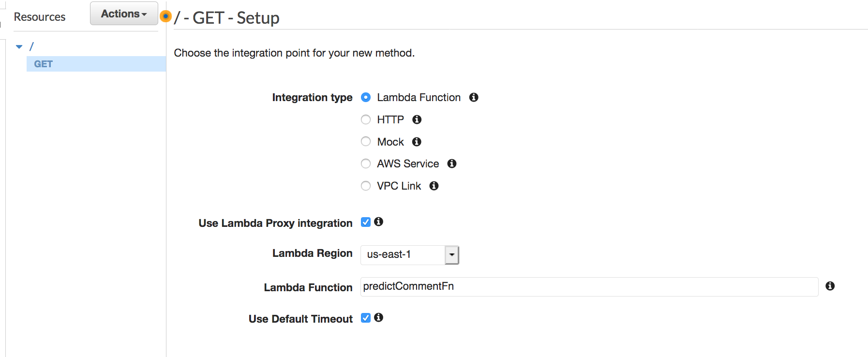Screen dimensions: 868x357
Task: Select the Mock integration type
Action: click(x=366, y=141)
